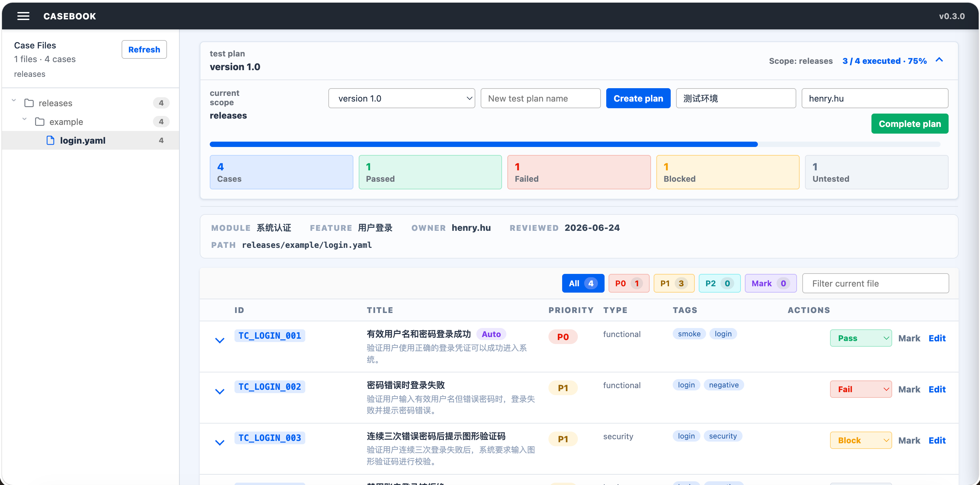Click the 1 Failed summary card
This screenshot has height=485, width=980.
click(x=579, y=172)
